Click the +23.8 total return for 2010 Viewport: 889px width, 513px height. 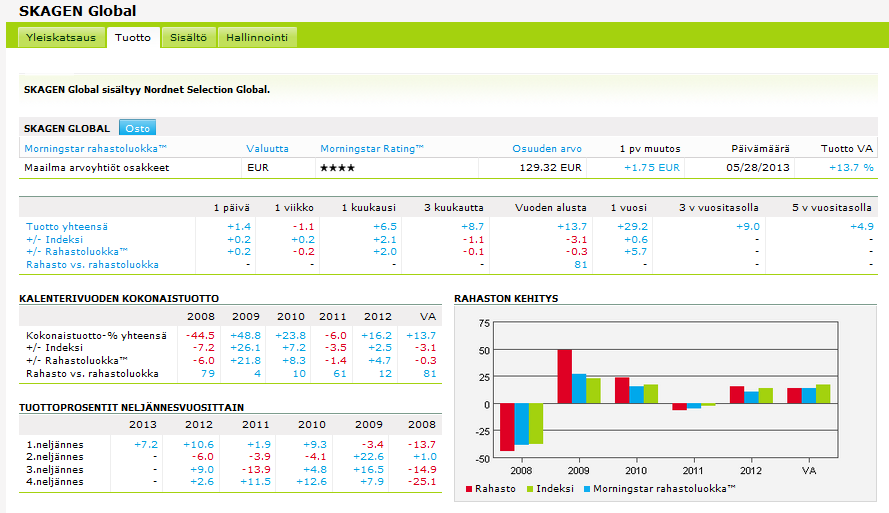pyautogui.click(x=290, y=336)
